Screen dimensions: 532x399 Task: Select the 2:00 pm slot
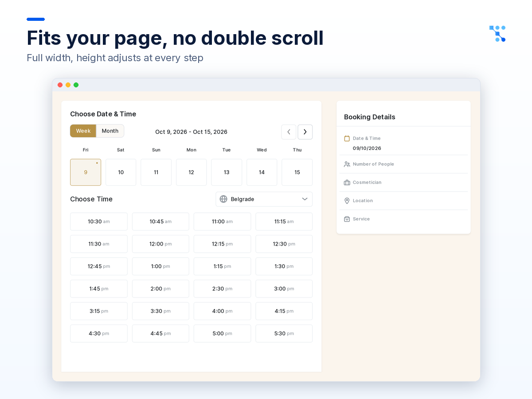click(x=160, y=289)
